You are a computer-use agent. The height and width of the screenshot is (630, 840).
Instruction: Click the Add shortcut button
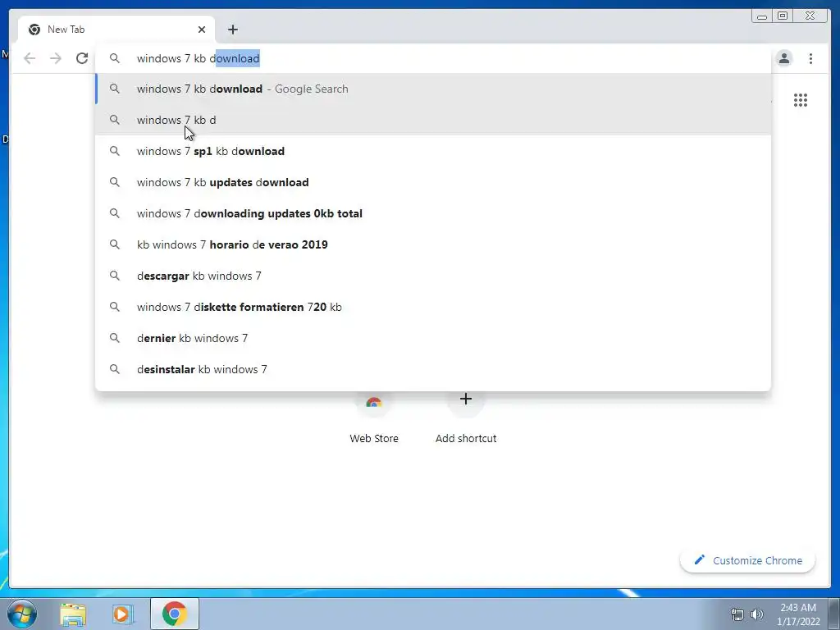click(x=466, y=418)
